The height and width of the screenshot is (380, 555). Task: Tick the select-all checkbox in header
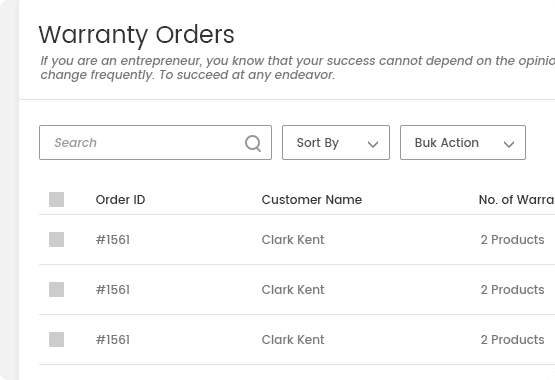coord(57,200)
